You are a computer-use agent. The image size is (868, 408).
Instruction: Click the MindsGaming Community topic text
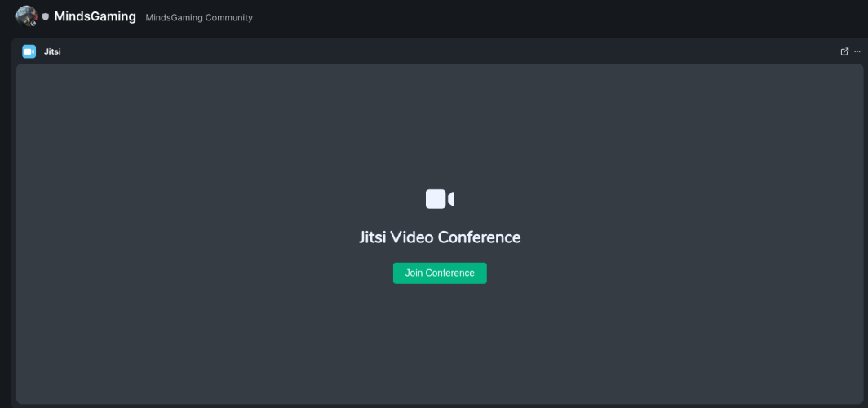point(199,18)
